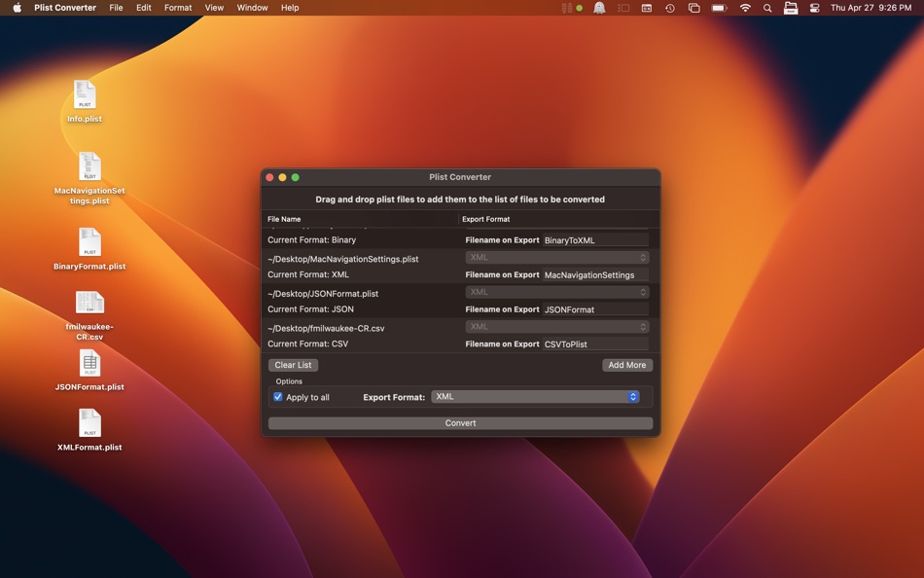
Task: Click the Current Format: XML text
Action: click(x=308, y=274)
